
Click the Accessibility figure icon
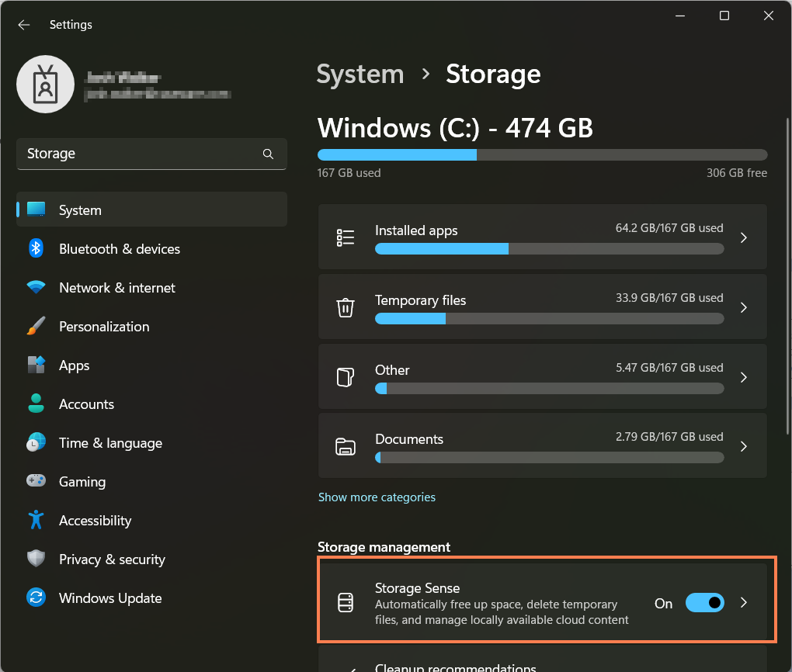coord(36,520)
